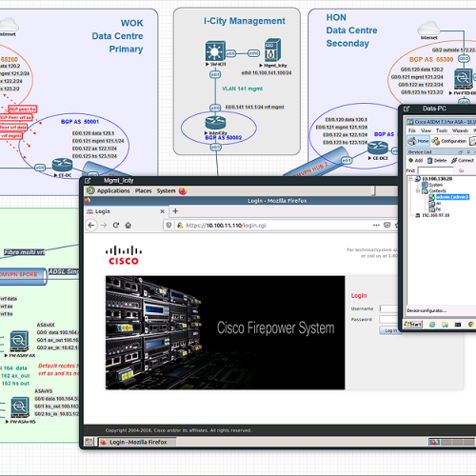This screenshot has height=476, width=476.
Task: Click the Find text field in ASDM
Action: (435, 170)
